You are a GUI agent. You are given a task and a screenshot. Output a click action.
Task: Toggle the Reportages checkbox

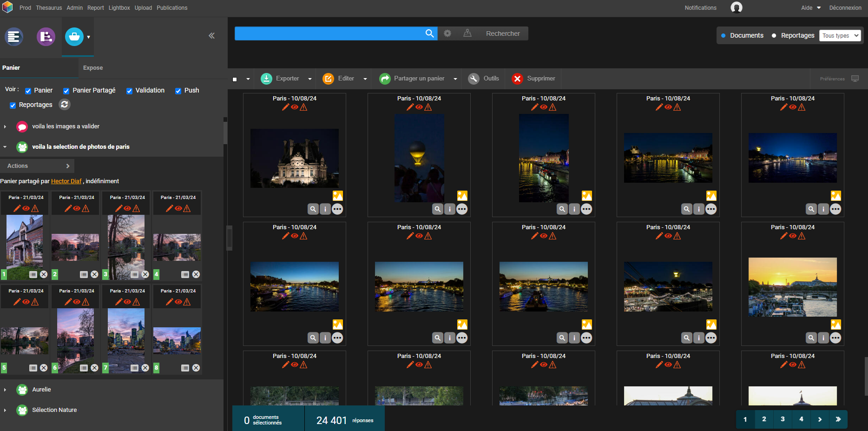13,105
